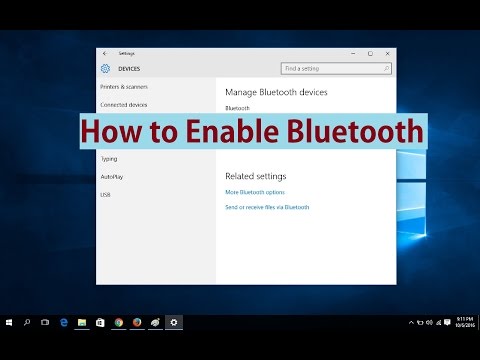Open File Explorer from the taskbar
This screenshot has height=360, width=480.
coord(82,322)
